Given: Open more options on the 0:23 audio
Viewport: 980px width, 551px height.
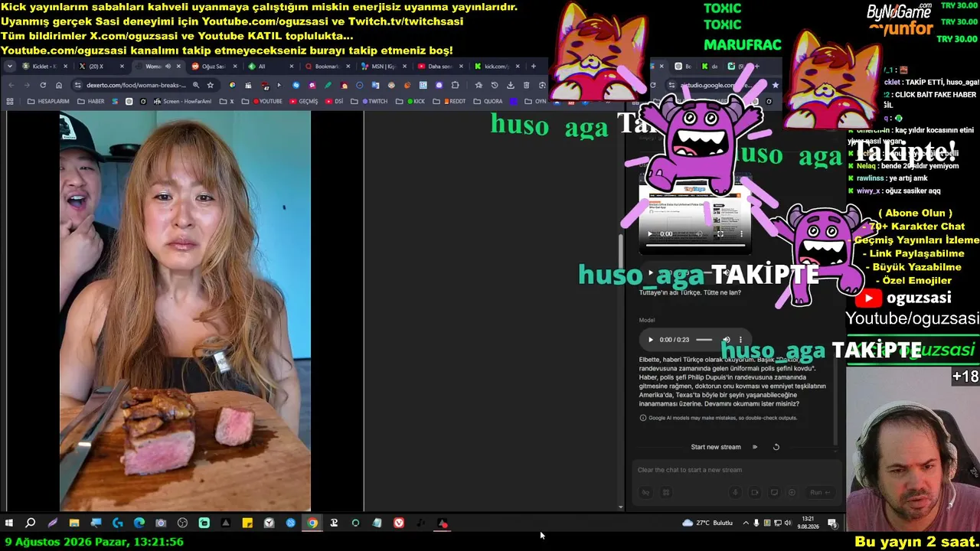Looking at the screenshot, I should coord(740,340).
